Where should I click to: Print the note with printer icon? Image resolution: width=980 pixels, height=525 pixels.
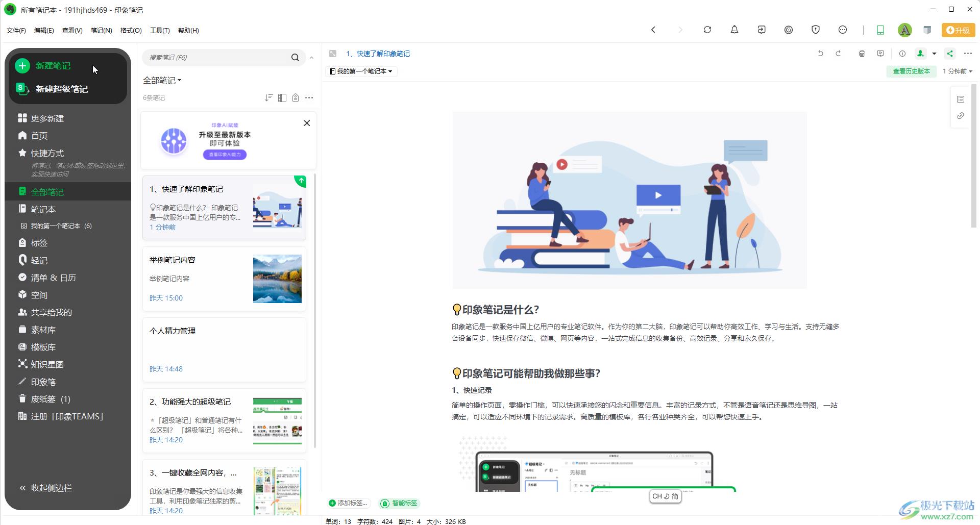pyautogui.click(x=862, y=54)
